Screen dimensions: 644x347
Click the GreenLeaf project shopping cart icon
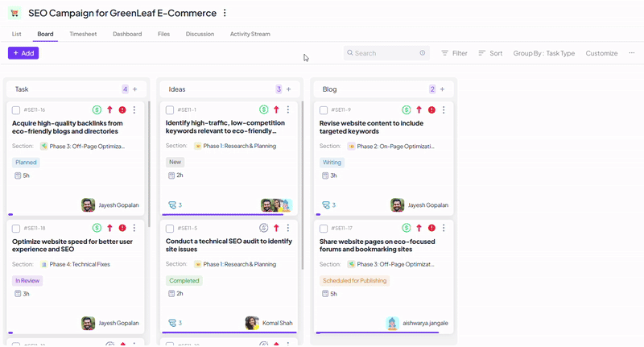[14, 13]
